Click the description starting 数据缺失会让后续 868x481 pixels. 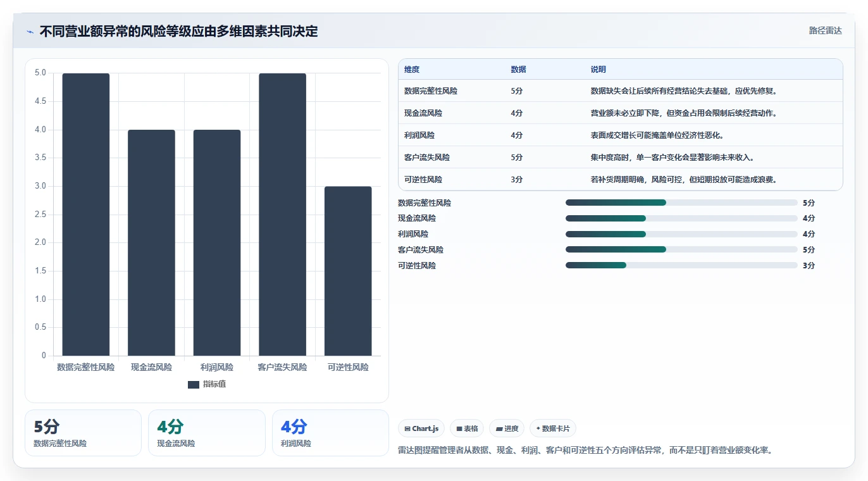(684, 91)
